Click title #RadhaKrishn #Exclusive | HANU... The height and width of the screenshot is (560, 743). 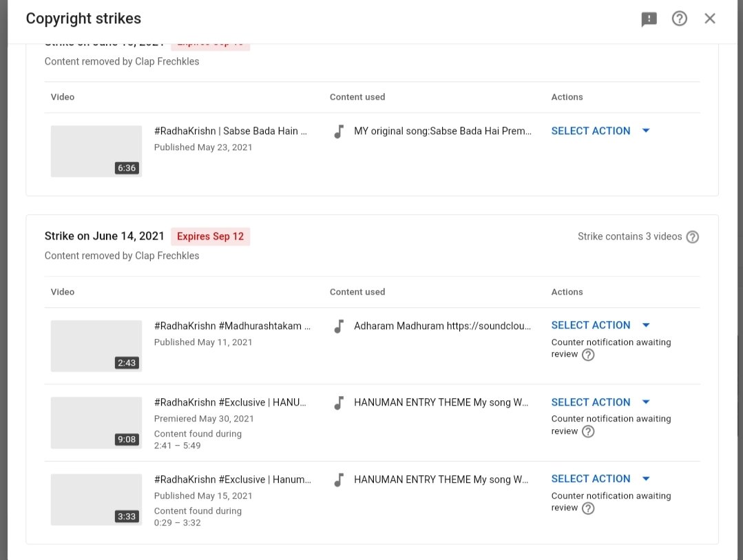pyautogui.click(x=230, y=402)
